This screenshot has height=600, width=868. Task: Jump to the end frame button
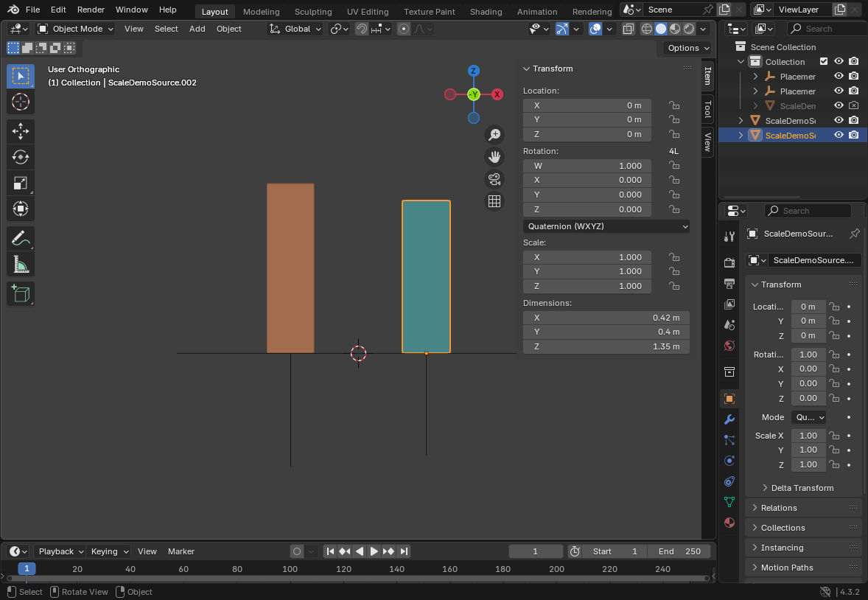[404, 551]
